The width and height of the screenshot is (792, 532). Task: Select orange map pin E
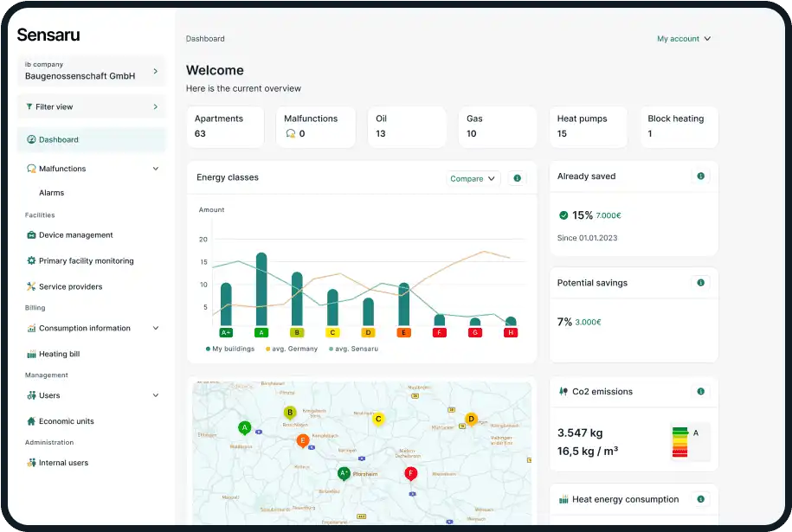point(303,440)
